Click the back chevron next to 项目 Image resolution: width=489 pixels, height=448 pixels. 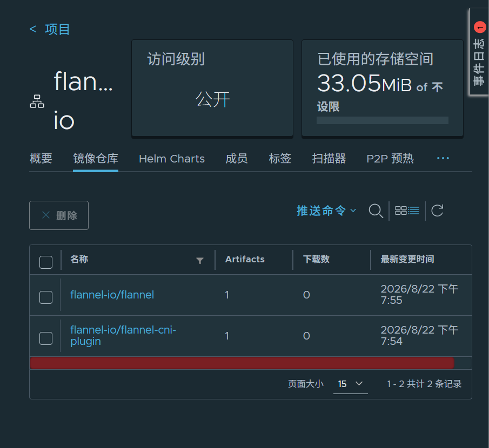(x=33, y=29)
